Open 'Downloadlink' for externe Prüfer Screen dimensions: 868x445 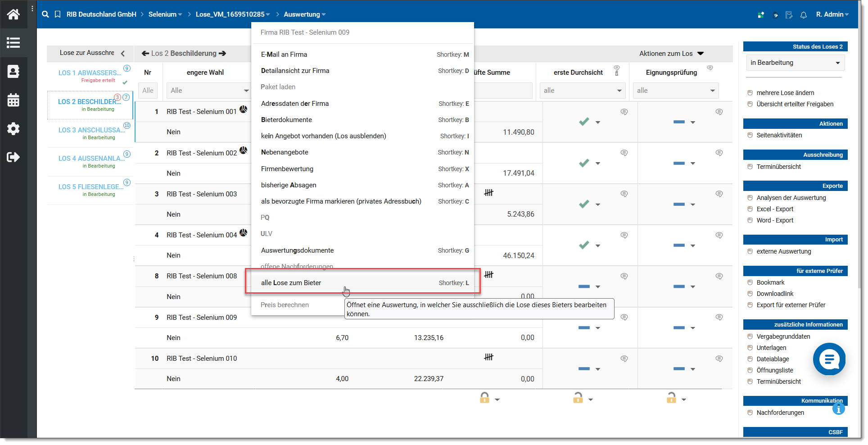[775, 294]
